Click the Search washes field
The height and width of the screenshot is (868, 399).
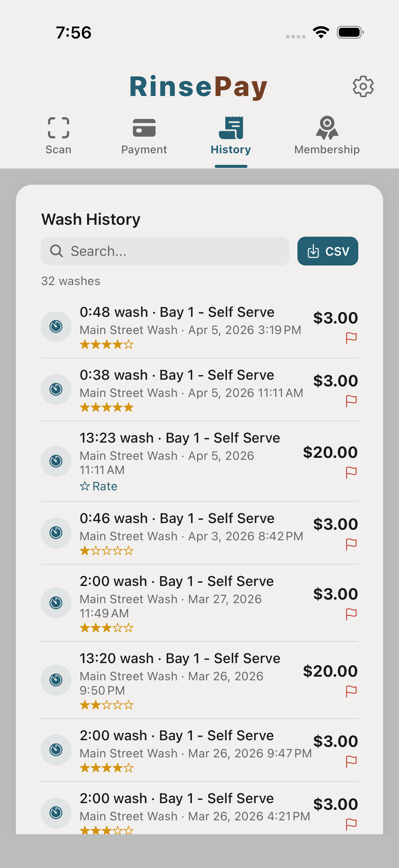point(165,251)
